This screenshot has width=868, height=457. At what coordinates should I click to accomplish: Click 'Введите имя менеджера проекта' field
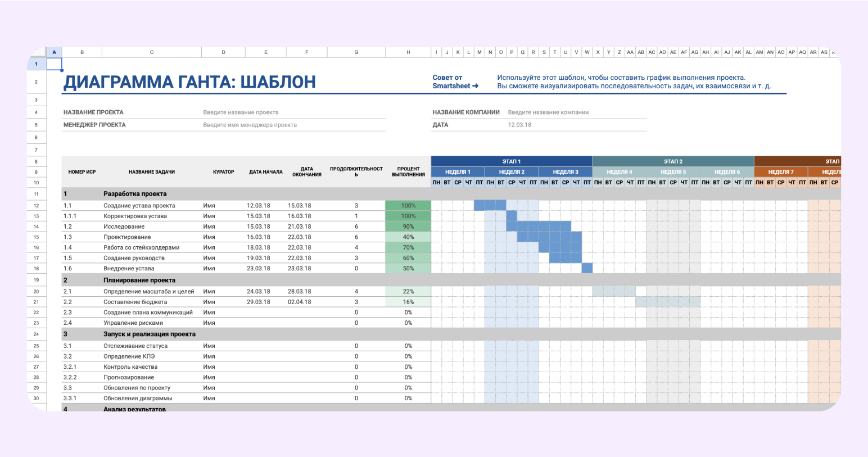pos(250,125)
